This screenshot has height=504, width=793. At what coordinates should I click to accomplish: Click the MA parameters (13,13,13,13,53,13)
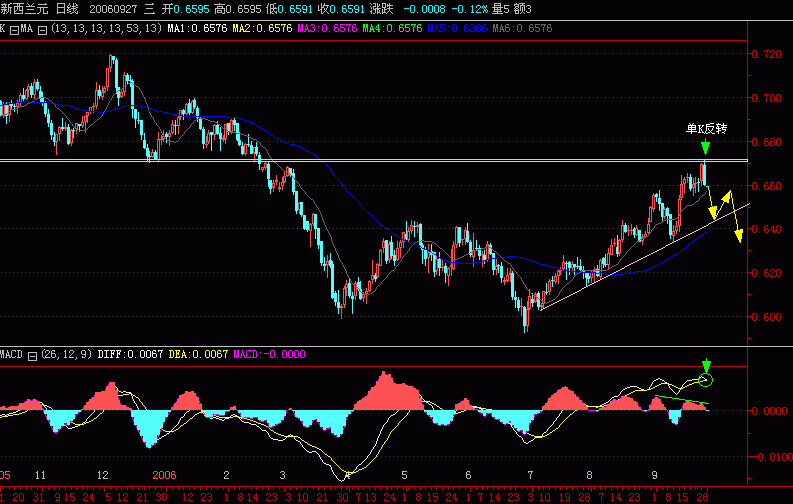click(106, 29)
